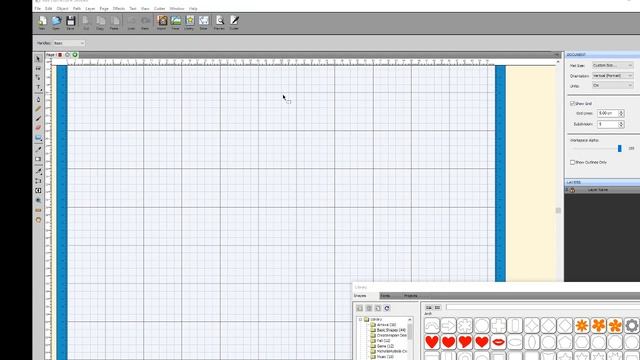This screenshot has width=640, height=360.
Task: Open the Mat Size dropdown
Action: pyautogui.click(x=612, y=65)
